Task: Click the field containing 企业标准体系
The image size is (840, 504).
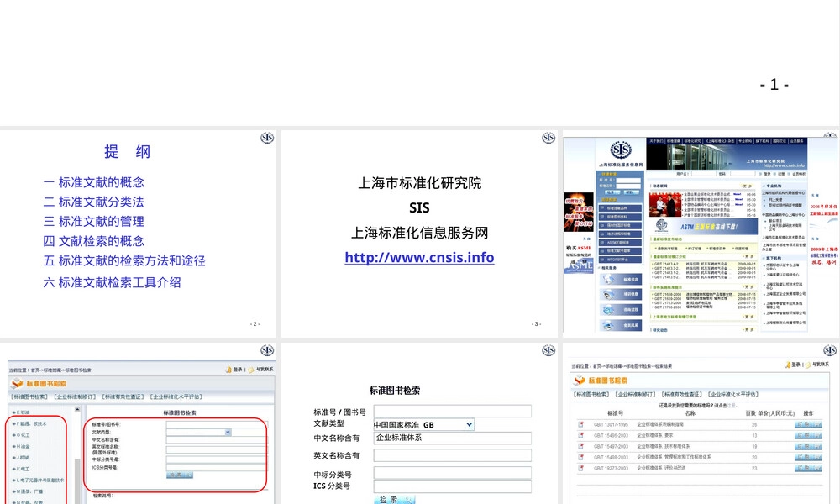Action: tap(452, 438)
